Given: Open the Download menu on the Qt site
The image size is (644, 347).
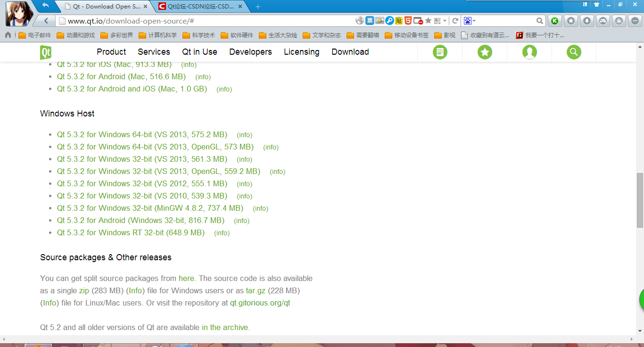Looking at the screenshot, I should click(350, 52).
